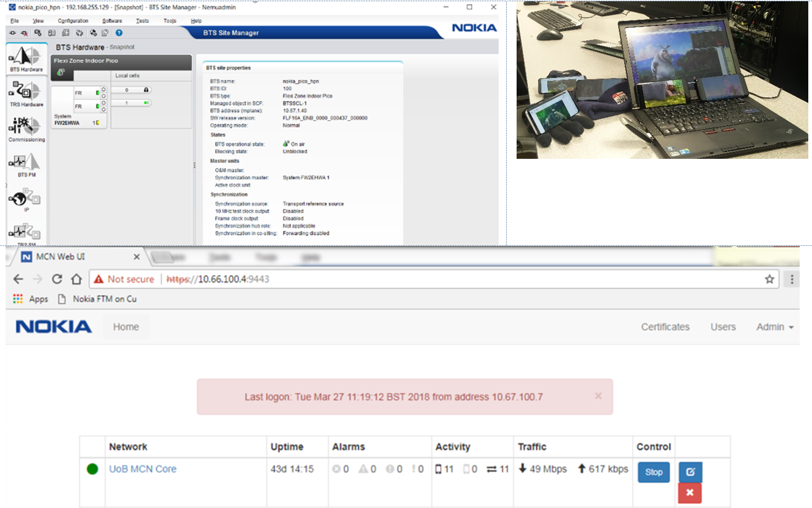The width and height of the screenshot is (812, 508).
Task: Open the Tests menu
Action: (x=142, y=20)
